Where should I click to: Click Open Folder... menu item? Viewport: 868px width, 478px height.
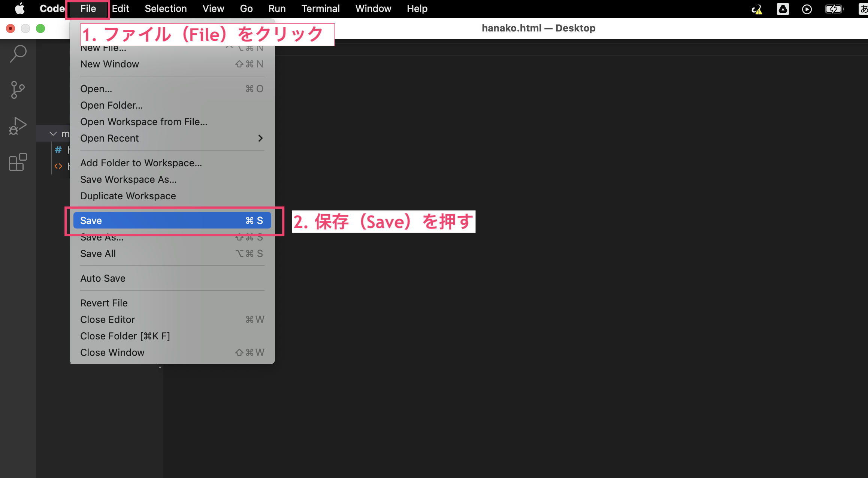click(111, 105)
